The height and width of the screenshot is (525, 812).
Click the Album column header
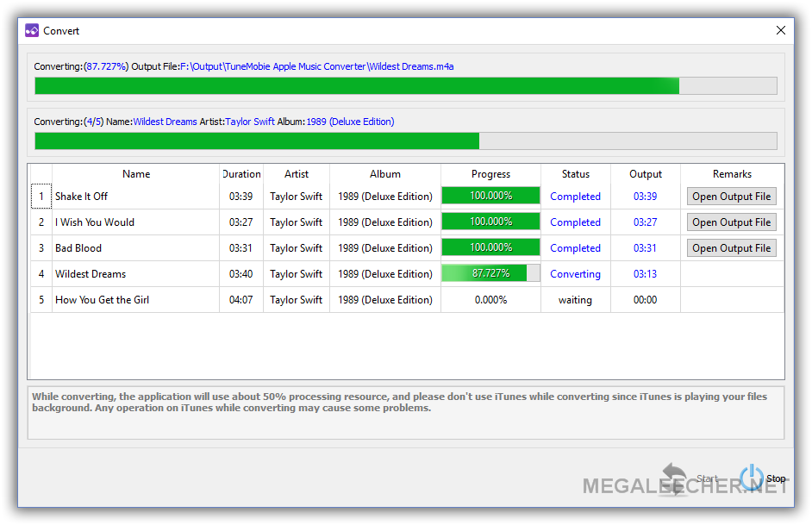tap(385, 174)
